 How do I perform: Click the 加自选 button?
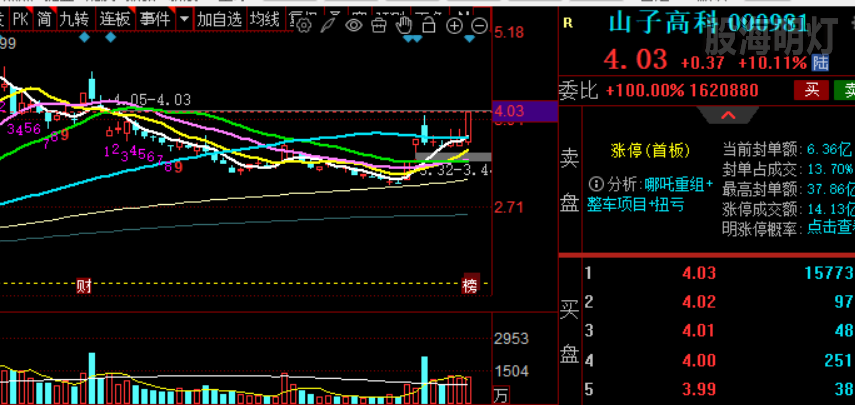[219, 19]
